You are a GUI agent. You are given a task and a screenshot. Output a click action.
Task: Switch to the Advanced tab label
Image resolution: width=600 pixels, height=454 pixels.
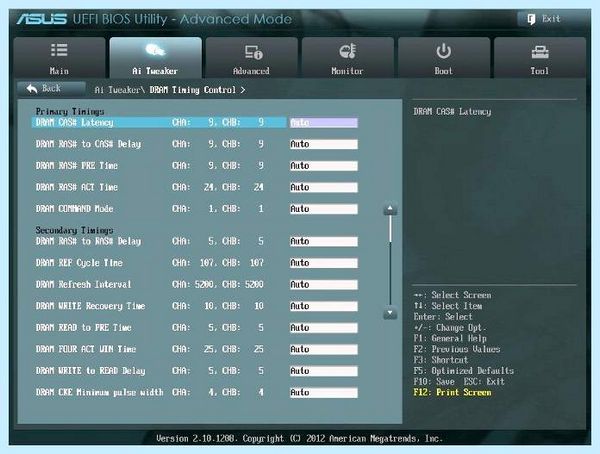click(251, 71)
